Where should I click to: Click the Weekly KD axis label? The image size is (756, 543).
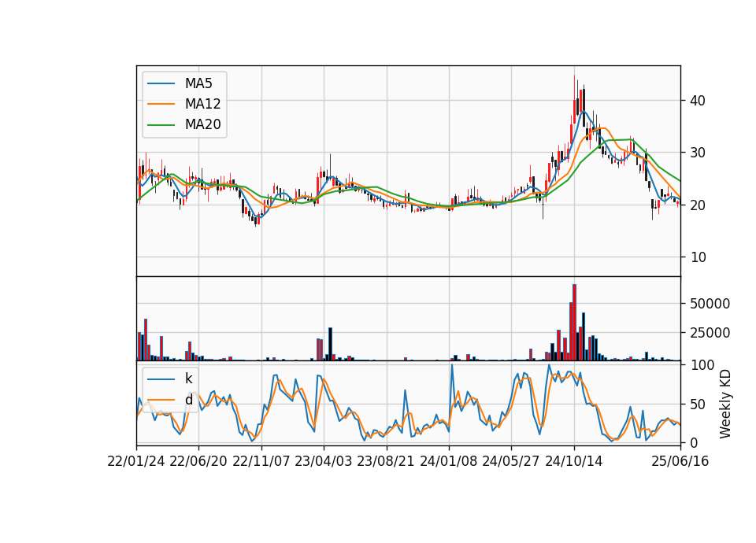pyautogui.click(x=725, y=404)
